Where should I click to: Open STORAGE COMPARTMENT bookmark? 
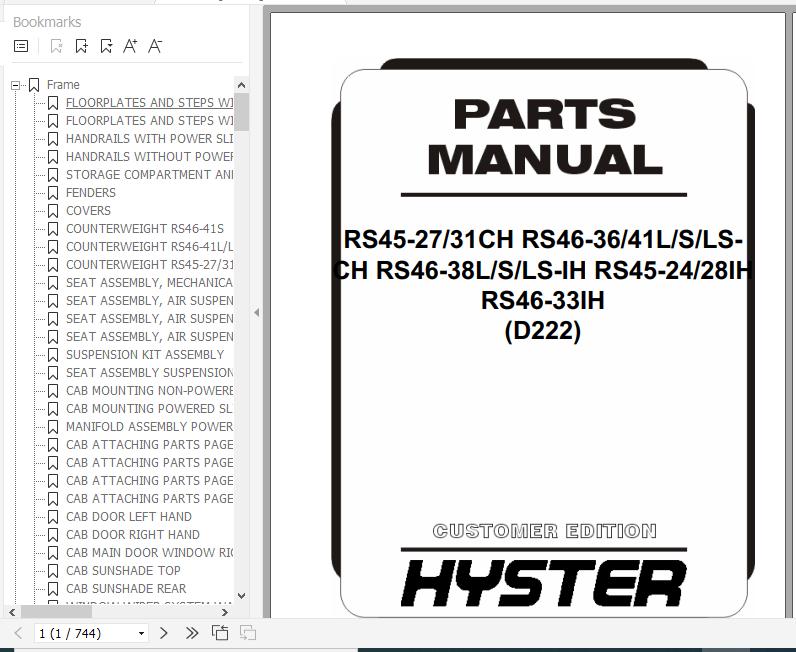(x=149, y=175)
